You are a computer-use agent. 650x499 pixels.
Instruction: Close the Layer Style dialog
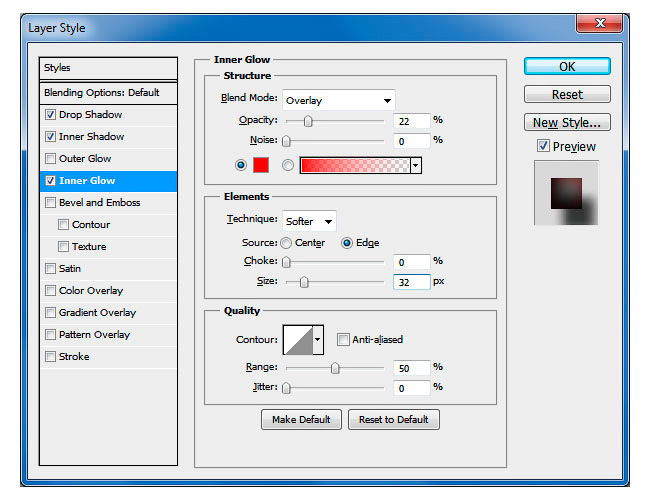pyautogui.click(x=599, y=23)
